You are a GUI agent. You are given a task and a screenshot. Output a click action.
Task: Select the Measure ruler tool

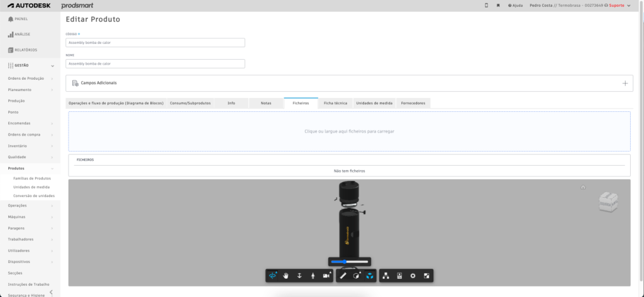[x=344, y=276]
